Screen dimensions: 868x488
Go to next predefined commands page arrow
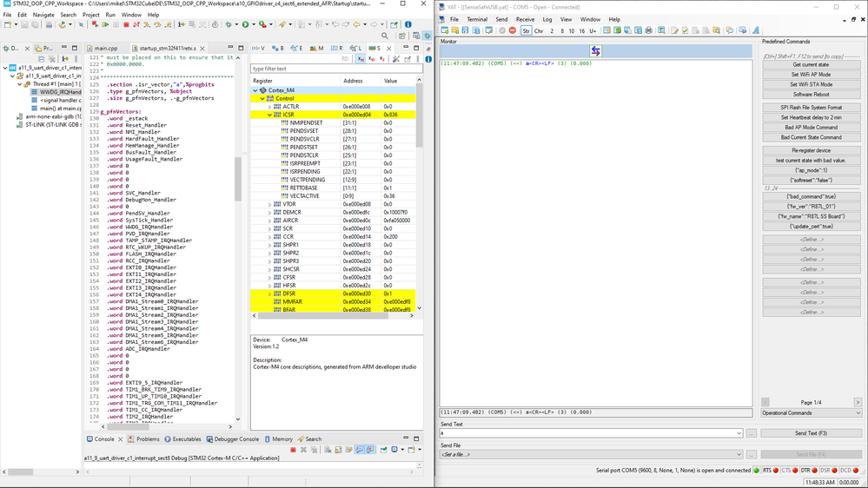click(x=858, y=402)
